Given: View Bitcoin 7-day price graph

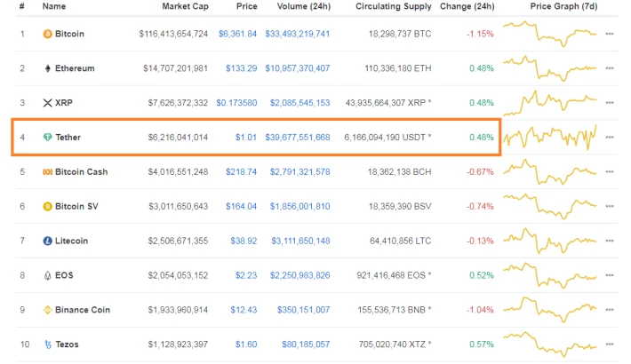Looking at the screenshot, I should pyautogui.click(x=550, y=34).
